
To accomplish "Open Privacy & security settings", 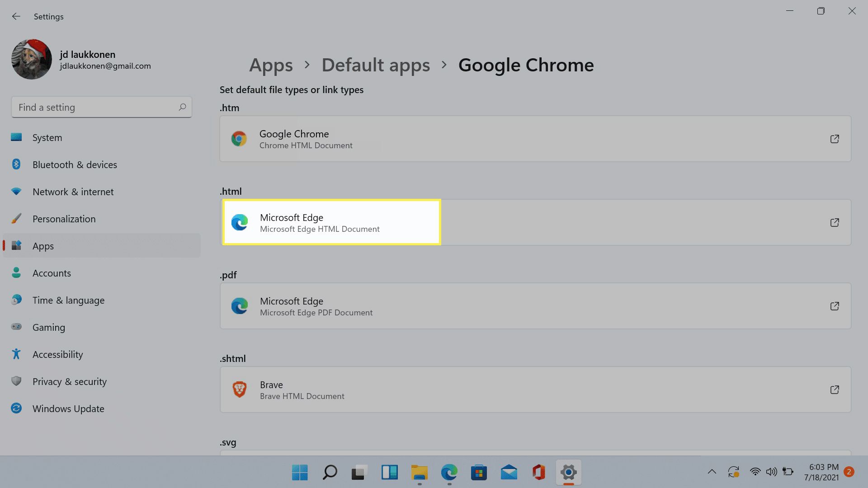I will click(x=102, y=381).
